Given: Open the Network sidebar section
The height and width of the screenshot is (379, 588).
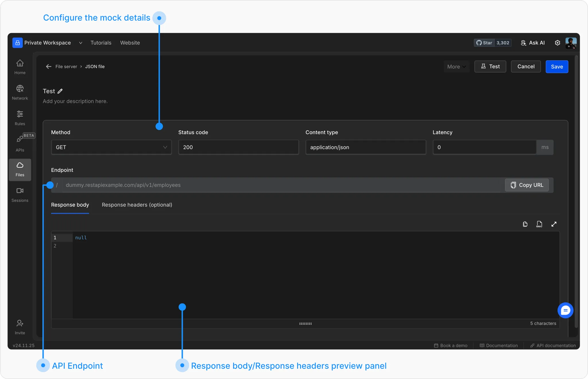Looking at the screenshot, I should (x=20, y=92).
